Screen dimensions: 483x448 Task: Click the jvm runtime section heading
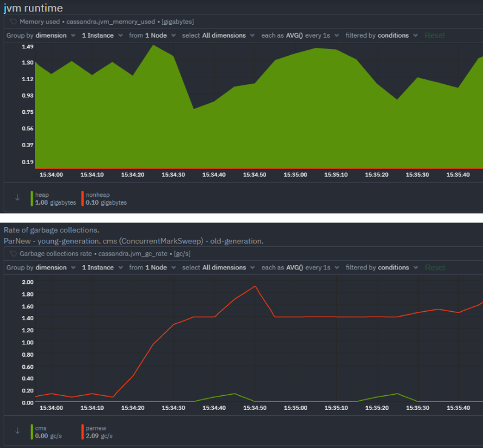click(33, 8)
